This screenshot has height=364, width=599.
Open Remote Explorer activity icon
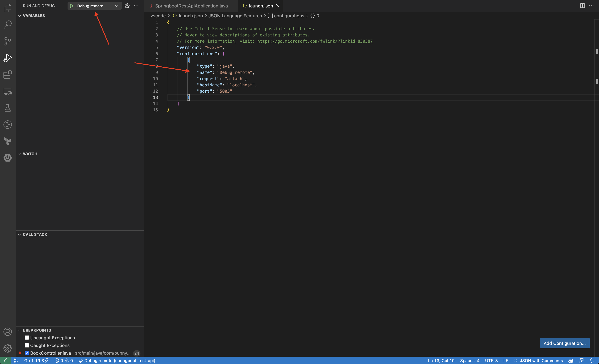pos(8,91)
